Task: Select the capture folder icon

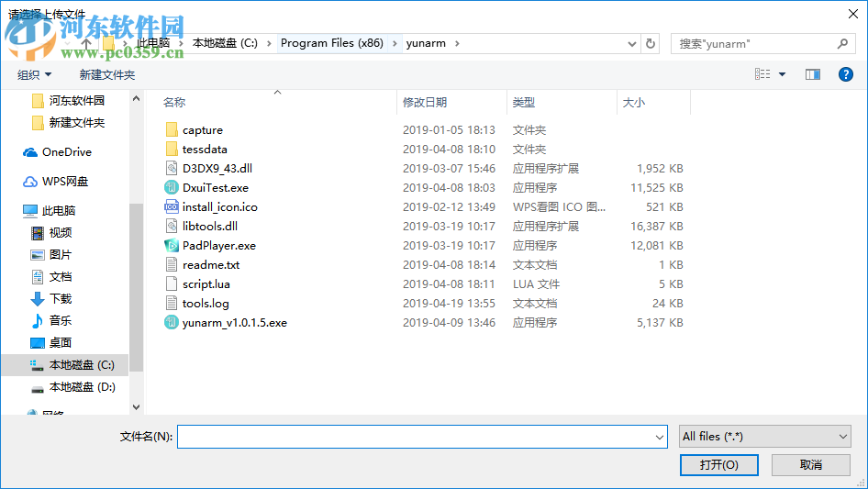Action: coord(172,129)
